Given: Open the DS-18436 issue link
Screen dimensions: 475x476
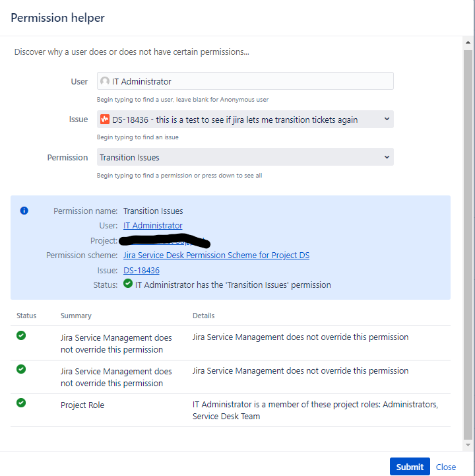Looking at the screenshot, I should click(141, 270).
